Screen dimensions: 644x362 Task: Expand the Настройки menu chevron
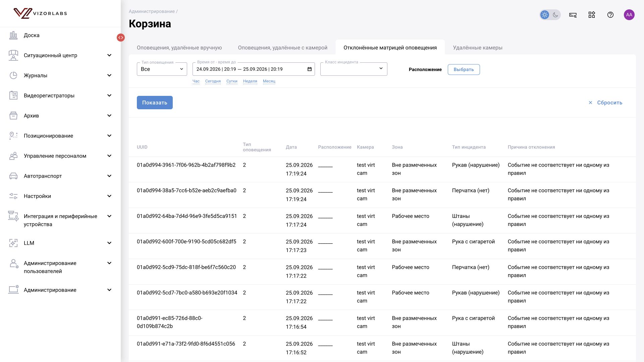pyautogui.click(x=109, y=196)
